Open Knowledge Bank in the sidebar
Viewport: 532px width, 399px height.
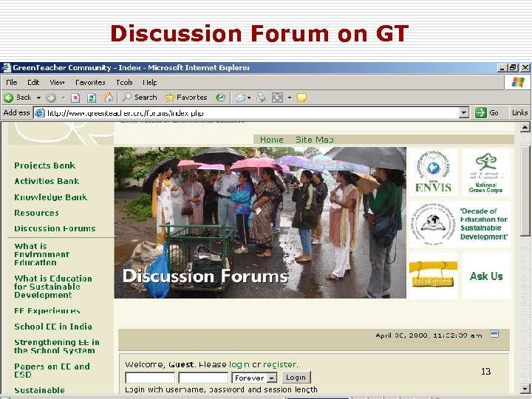[x=50, y=197]
